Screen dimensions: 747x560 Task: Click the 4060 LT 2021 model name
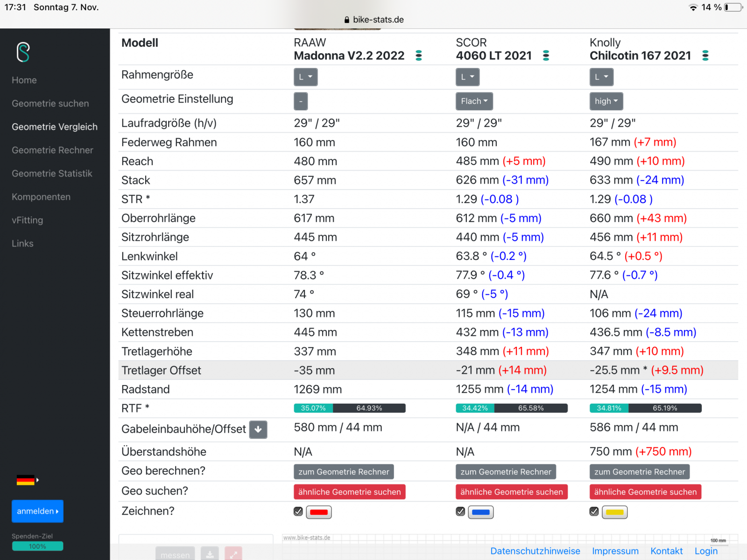(x=493, y=56)
